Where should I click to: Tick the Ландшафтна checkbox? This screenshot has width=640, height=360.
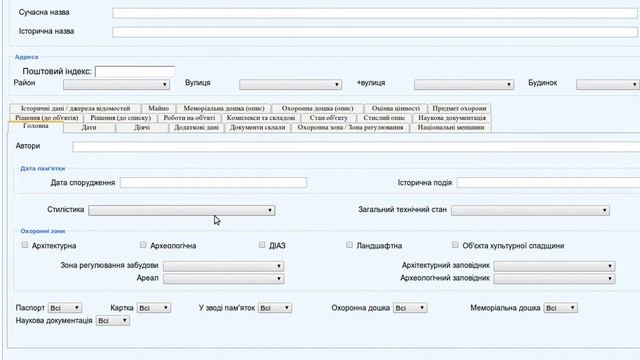point(349,245)
